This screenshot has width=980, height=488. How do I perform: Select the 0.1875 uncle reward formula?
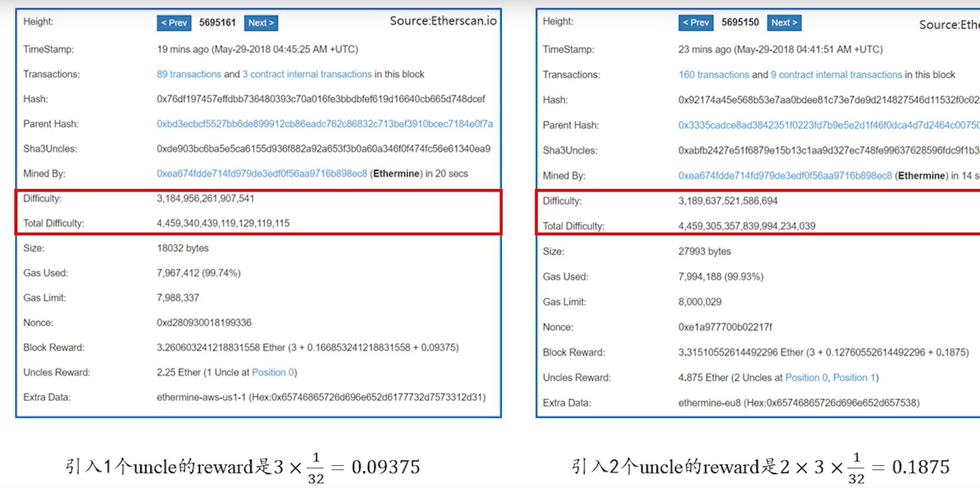click(x=760, y=467)
